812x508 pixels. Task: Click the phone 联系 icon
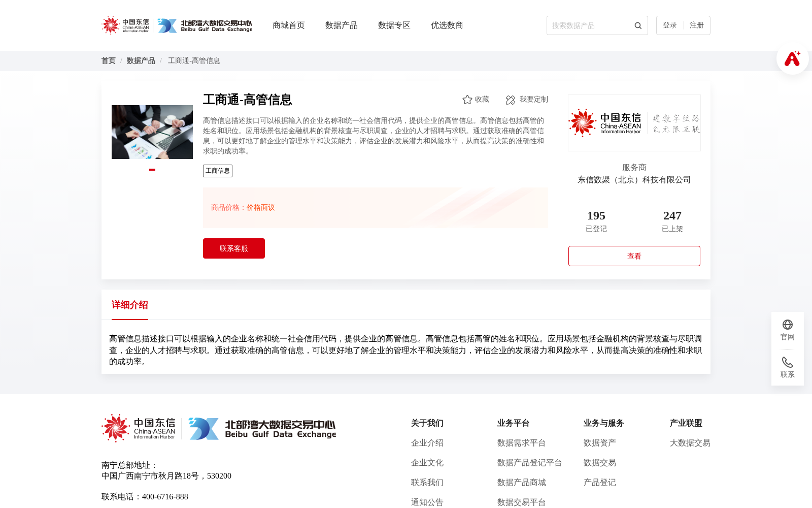788,362
